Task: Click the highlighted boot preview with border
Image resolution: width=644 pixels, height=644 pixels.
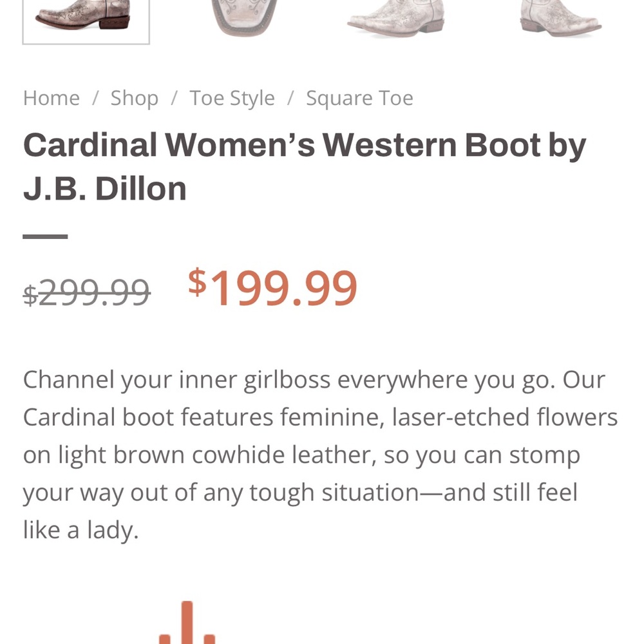Action: pyautogui.click(x=87, y=21)
